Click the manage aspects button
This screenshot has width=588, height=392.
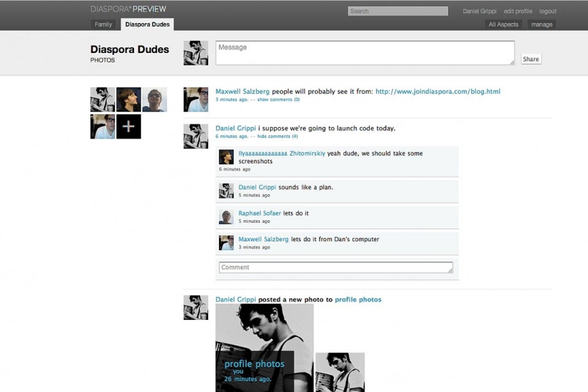(x=542, y=24)
